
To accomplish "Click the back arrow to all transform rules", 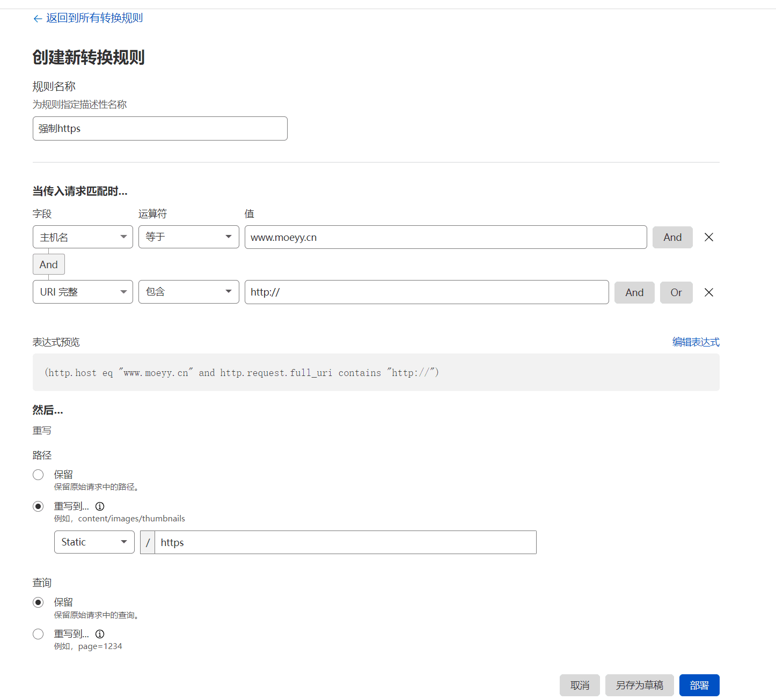I will tap(38, 19).
